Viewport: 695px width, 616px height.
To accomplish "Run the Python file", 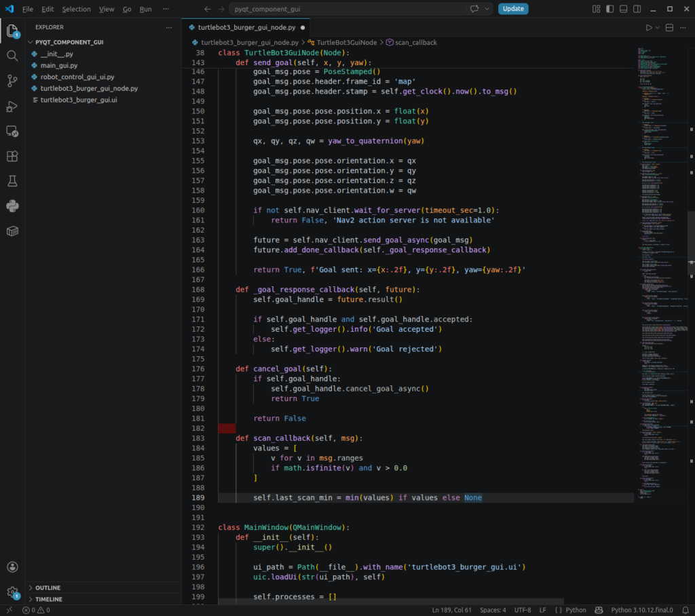I will [x=649, y=28].
